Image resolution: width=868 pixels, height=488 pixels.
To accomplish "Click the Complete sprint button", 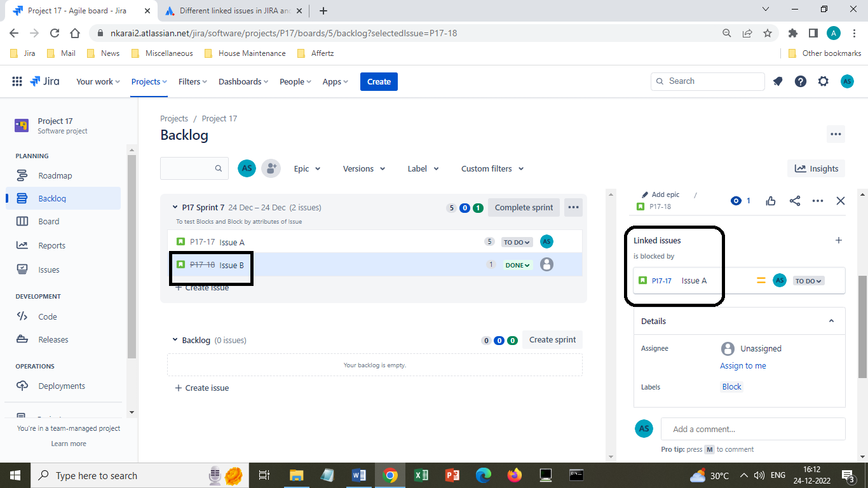I will [x=524, y=207].
